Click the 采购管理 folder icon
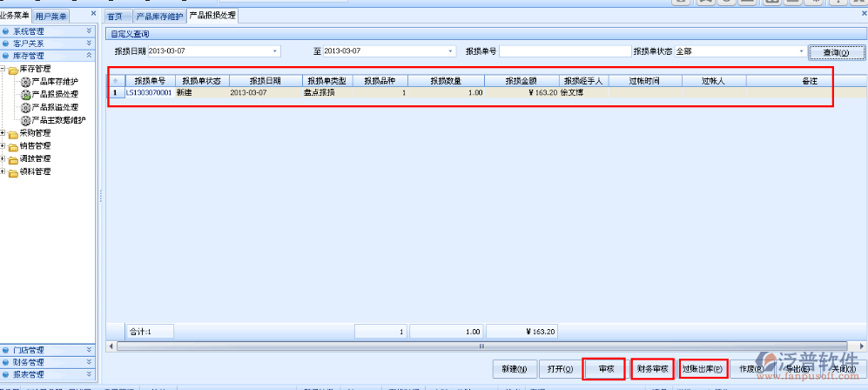This screenshot has height=390, width=868. point(13,133)
